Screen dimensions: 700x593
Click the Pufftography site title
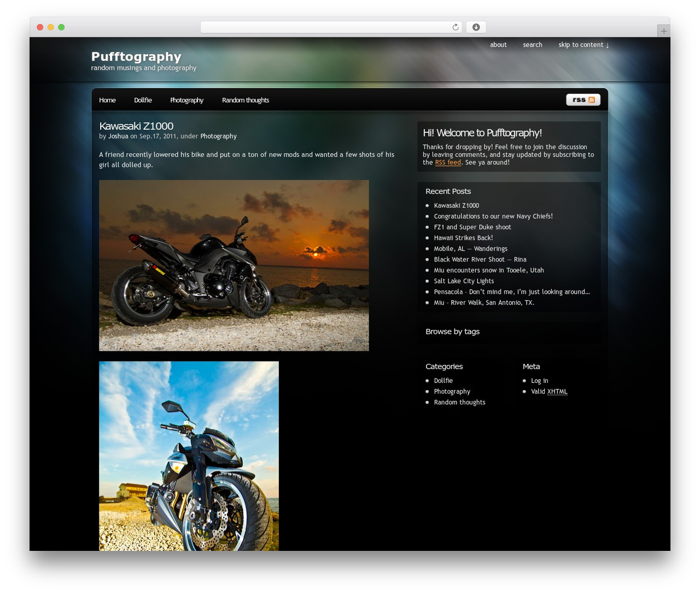[x=136, y=56]
